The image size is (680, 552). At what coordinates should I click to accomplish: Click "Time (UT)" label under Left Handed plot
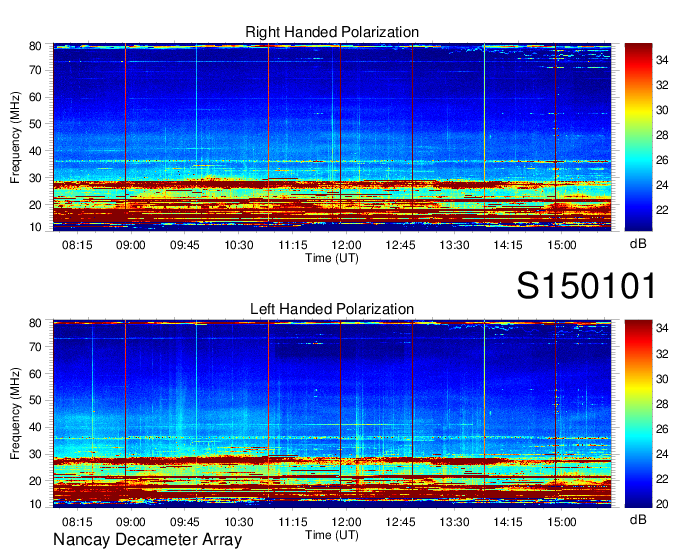coord(332,535)
